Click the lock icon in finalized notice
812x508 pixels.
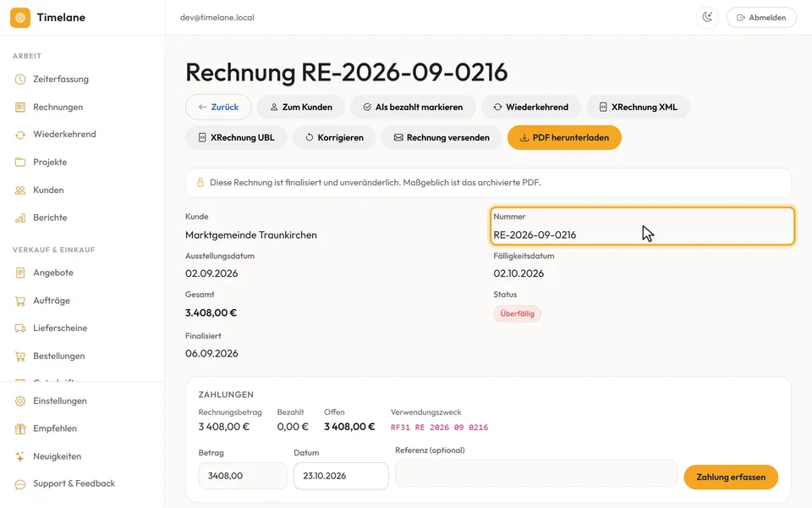point(200,183)
